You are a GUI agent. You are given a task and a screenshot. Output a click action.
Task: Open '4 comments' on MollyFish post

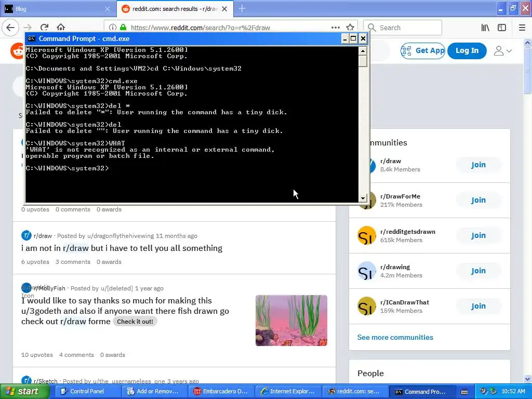pyautogui.click(x=77, y=355)
